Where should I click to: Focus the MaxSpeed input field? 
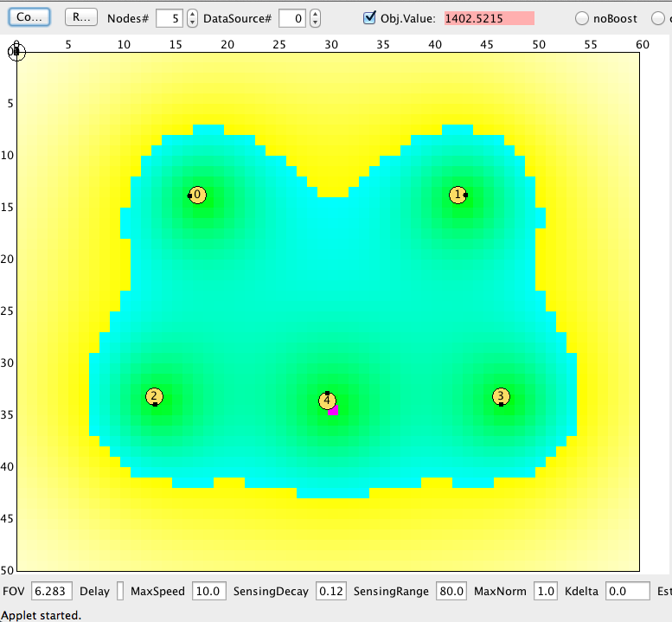pyautogui.click(x=208, y=592)
